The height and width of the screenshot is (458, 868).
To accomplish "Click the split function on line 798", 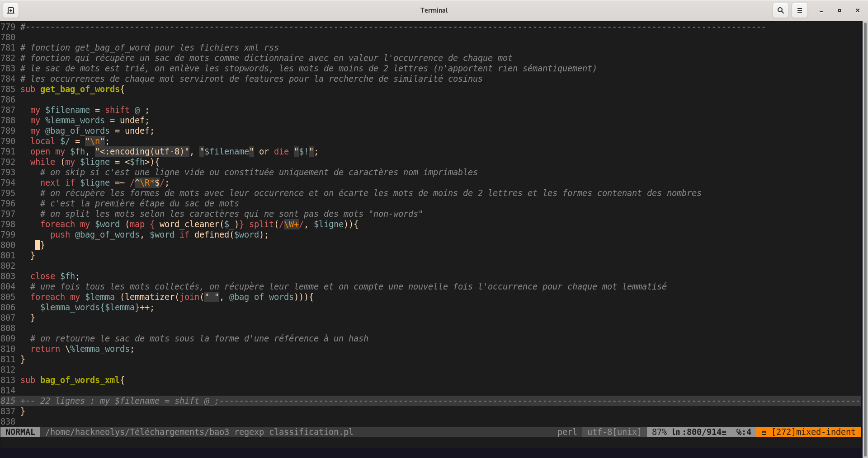I will click(261, 224).
